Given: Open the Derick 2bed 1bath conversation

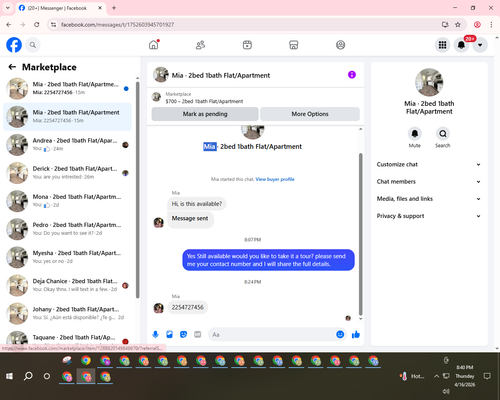Looking at the screenshot, I should tap(68, 173).
